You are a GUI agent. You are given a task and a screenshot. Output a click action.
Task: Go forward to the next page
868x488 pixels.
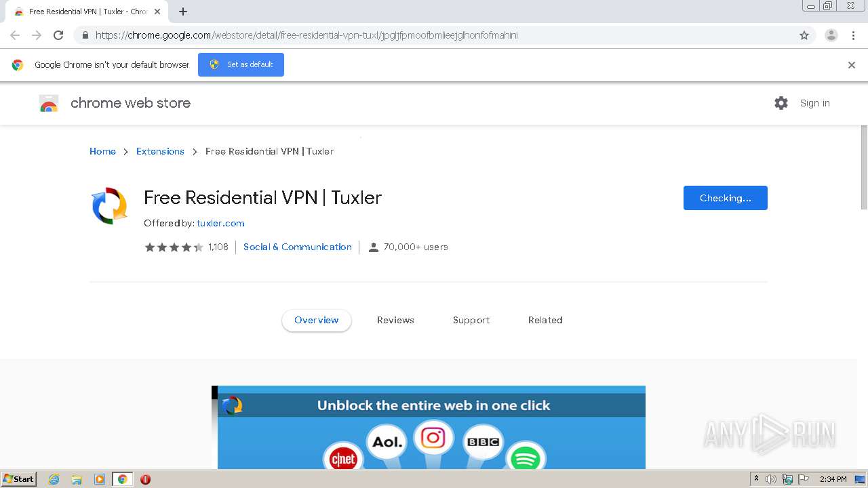[37, 35]
